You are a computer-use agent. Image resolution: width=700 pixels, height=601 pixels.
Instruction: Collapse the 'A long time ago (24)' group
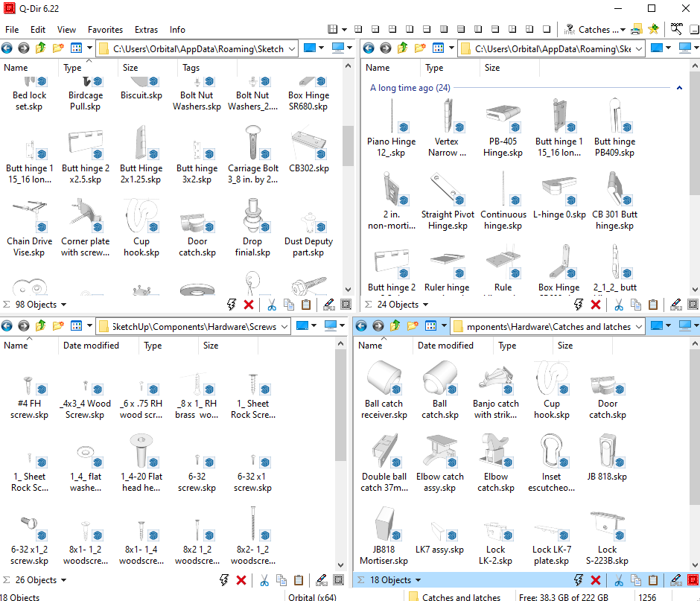click(679, 88)
